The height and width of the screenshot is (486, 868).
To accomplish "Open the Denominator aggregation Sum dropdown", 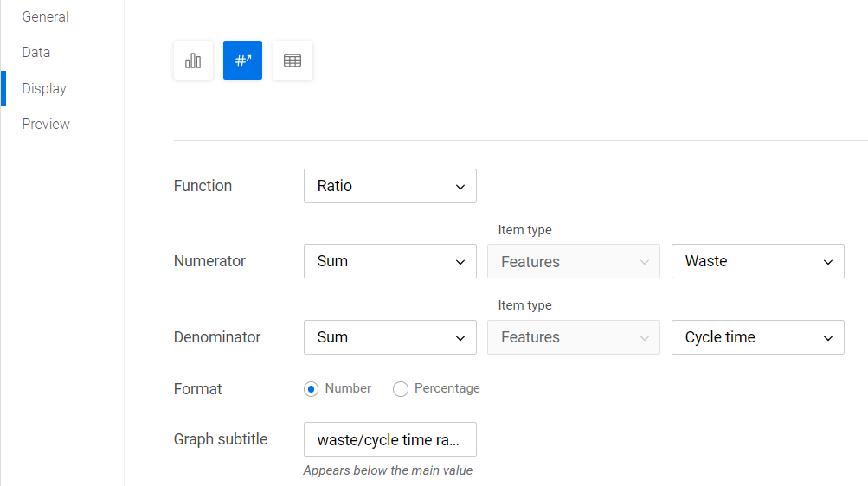I will coord(389,337).
